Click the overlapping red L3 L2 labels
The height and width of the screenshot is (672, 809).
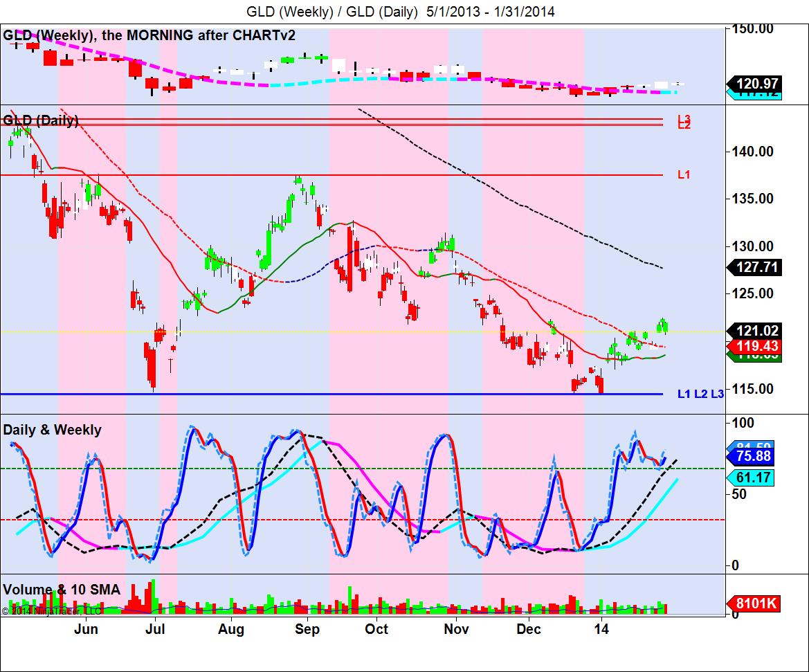click(x=684, y=122)
